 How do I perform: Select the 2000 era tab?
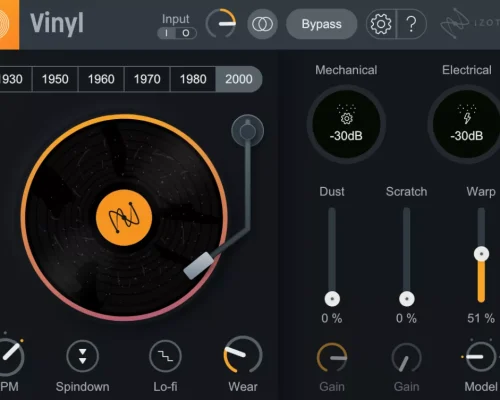239,79
